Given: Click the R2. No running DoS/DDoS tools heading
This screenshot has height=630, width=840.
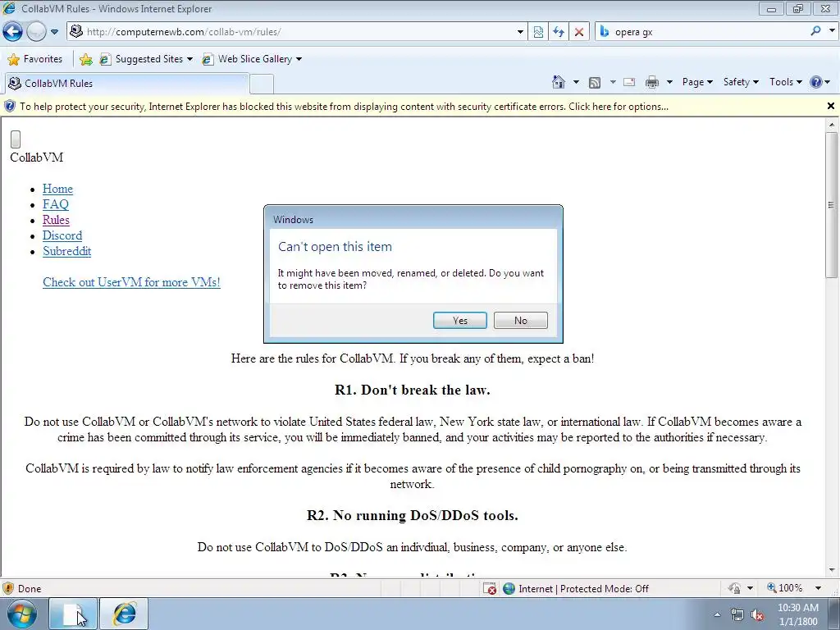Looking at the screenshot, I should tap(413, 515).
